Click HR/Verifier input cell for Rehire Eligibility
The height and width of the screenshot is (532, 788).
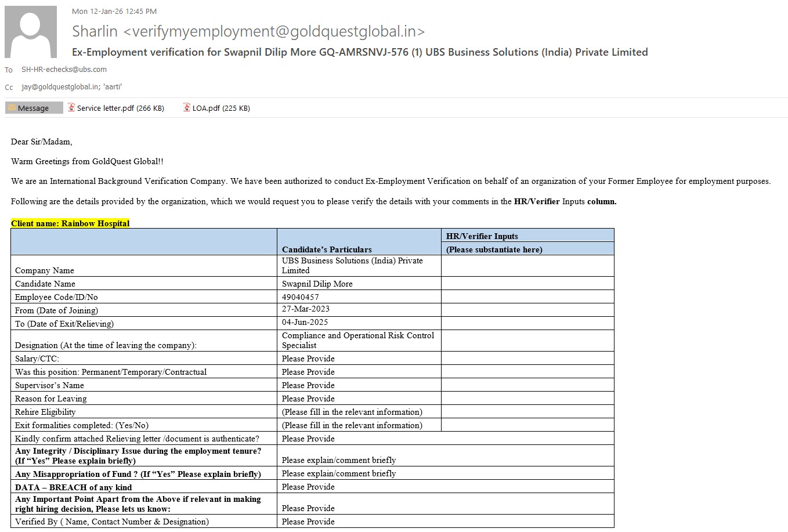click(x=527, y=412)
